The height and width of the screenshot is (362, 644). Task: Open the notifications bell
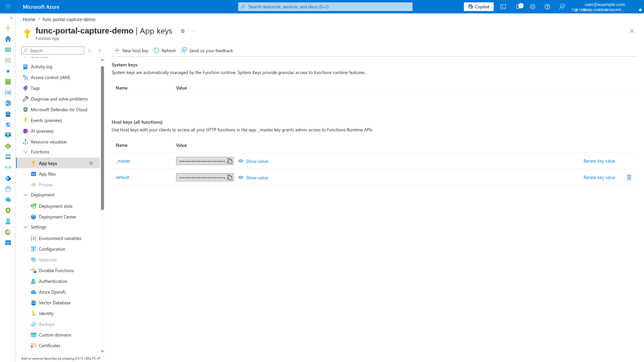[518, 7]
